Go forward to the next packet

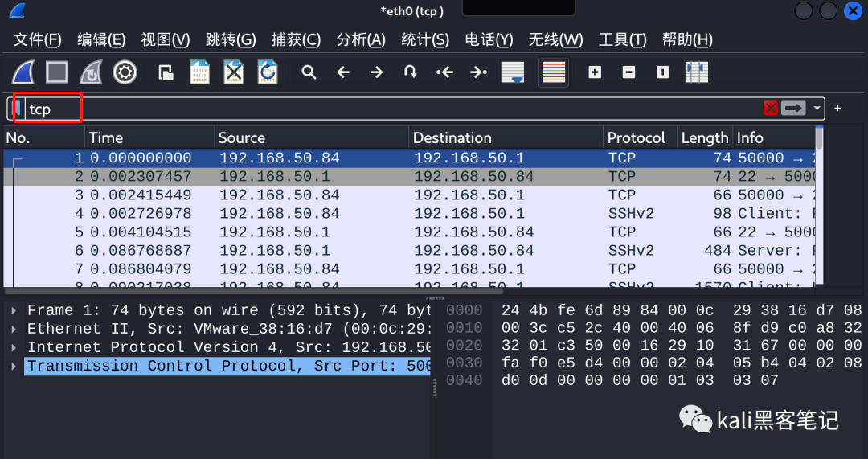[x=377, y=72]
